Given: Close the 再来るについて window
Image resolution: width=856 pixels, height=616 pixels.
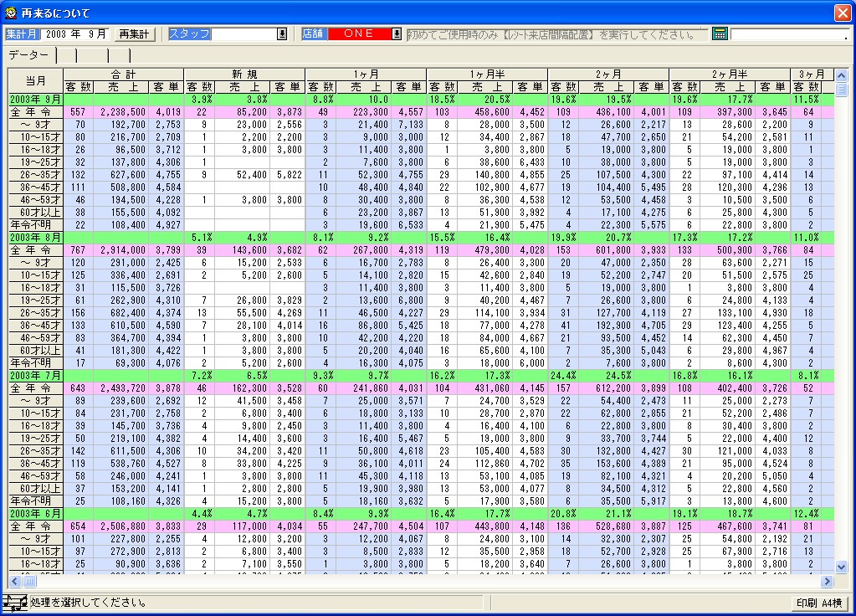Looking at the screenshot, I should pos(843,13).
